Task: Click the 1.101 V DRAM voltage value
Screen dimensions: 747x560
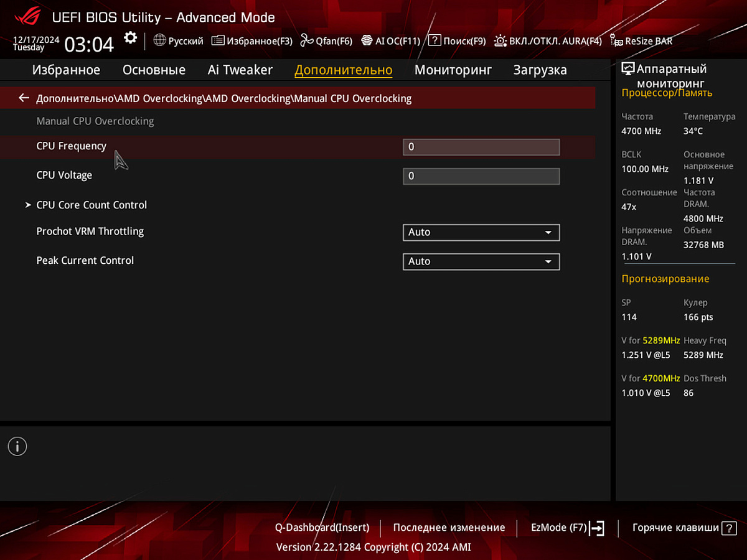Action: tap(637, 257)
